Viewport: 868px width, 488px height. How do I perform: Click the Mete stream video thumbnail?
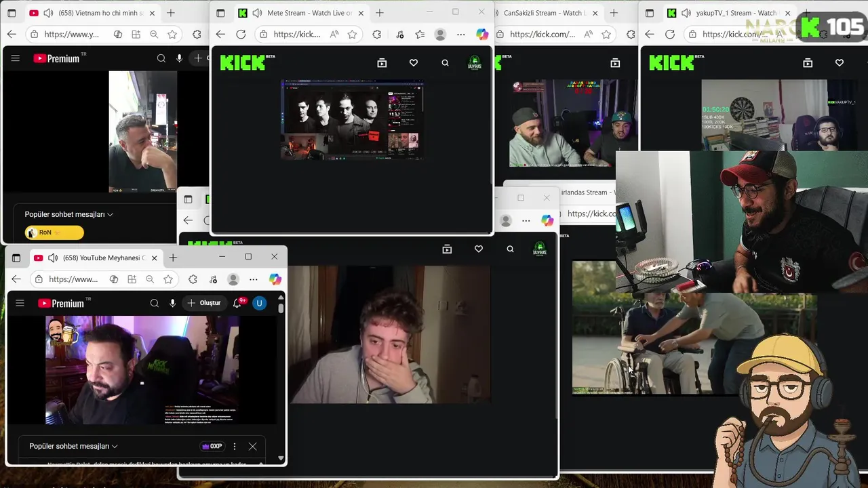tap(353, 120)
